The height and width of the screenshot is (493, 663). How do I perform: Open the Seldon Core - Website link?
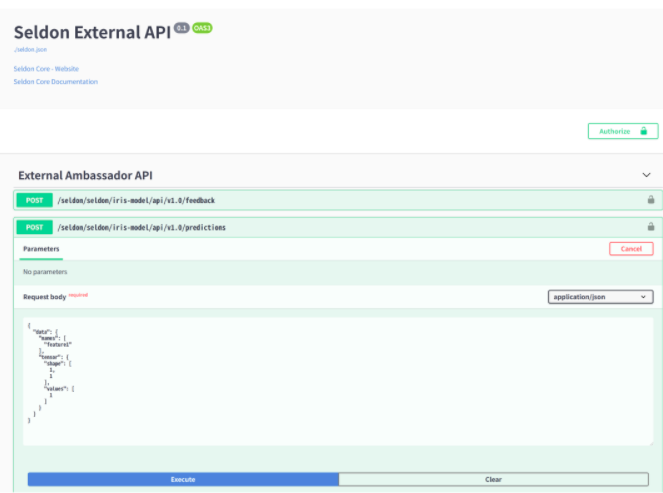pos(46,68)
